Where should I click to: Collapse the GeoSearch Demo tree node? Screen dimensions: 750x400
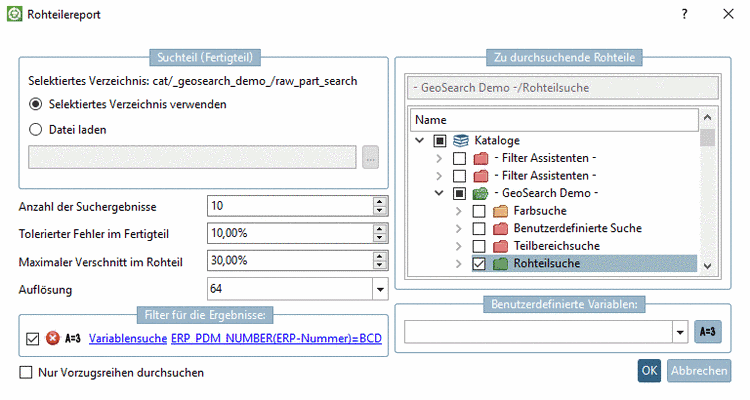coord(439,193)
